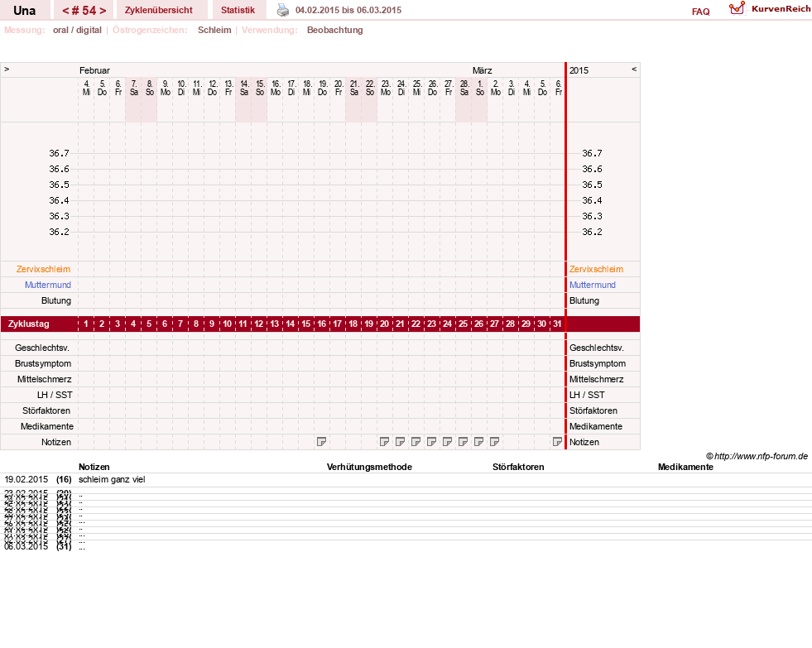Open the FAQ link
Viewport: 812px width, 648px height.
pos(700,12)
